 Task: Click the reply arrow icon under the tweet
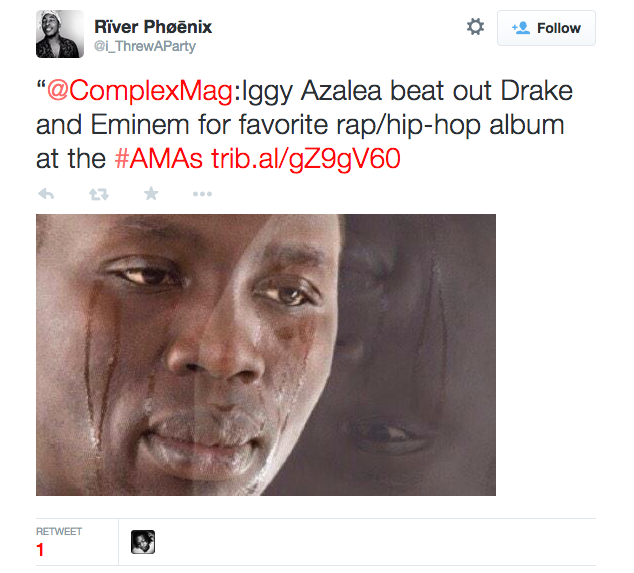45,194
